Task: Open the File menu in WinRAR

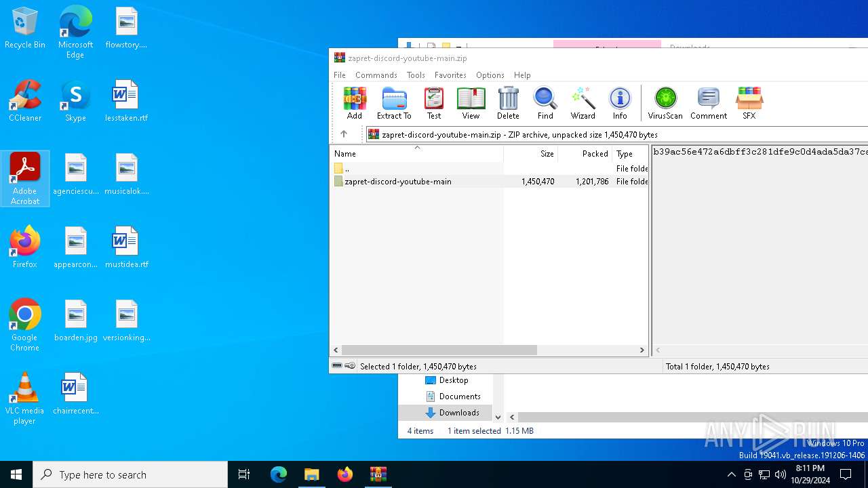Action: [x=340, y=75]
